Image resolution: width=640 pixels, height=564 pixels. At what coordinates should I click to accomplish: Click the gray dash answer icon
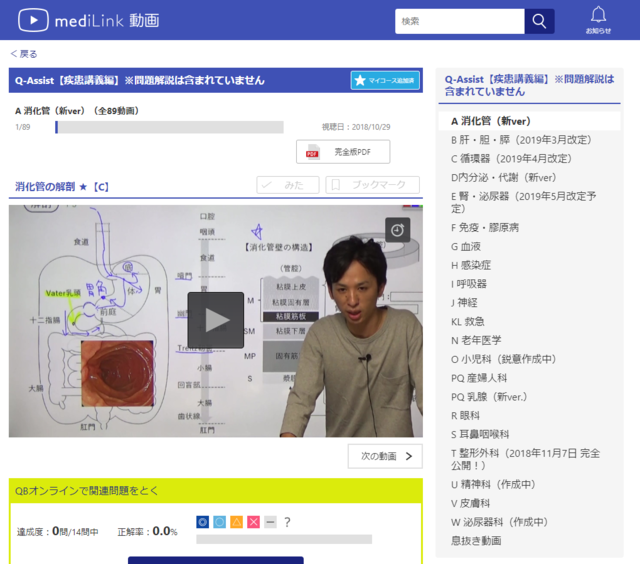click(270, 522)
